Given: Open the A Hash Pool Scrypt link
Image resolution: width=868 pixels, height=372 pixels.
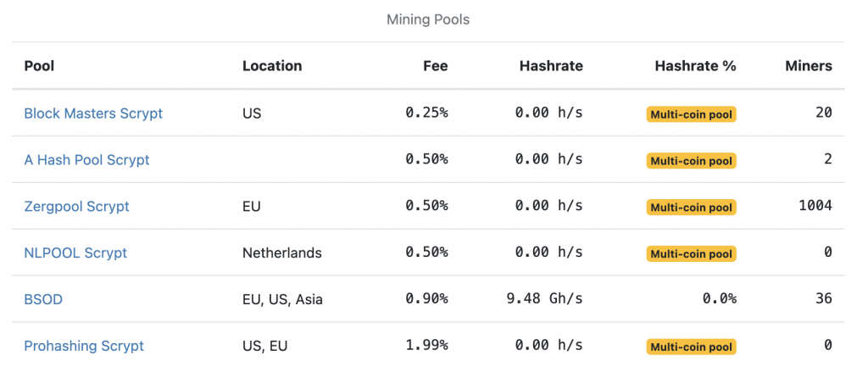Looking at the screenshot, I should pos(86,160).
